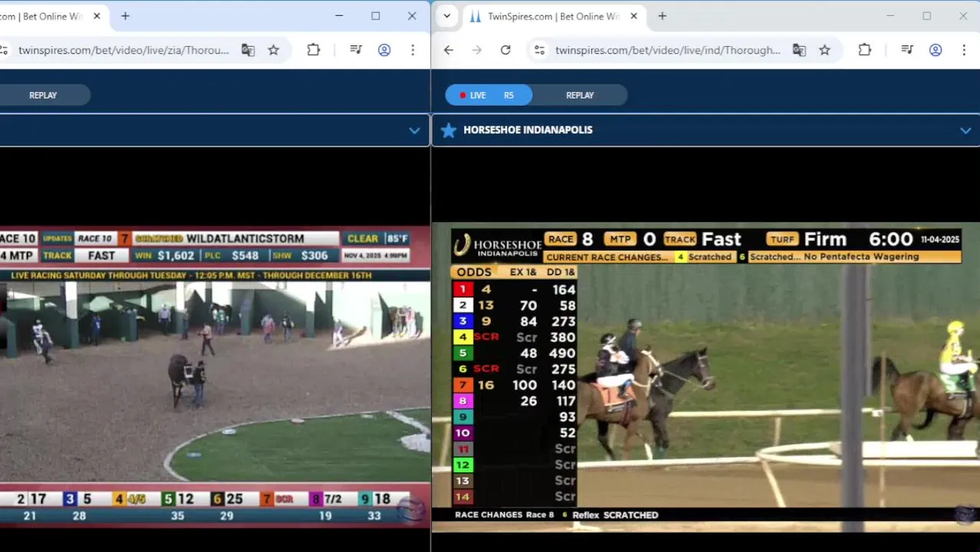Open tab search dropdown in right window
The height and width of the screenshot is (552, 980).
pyautogui.click(x=447, y=16)
